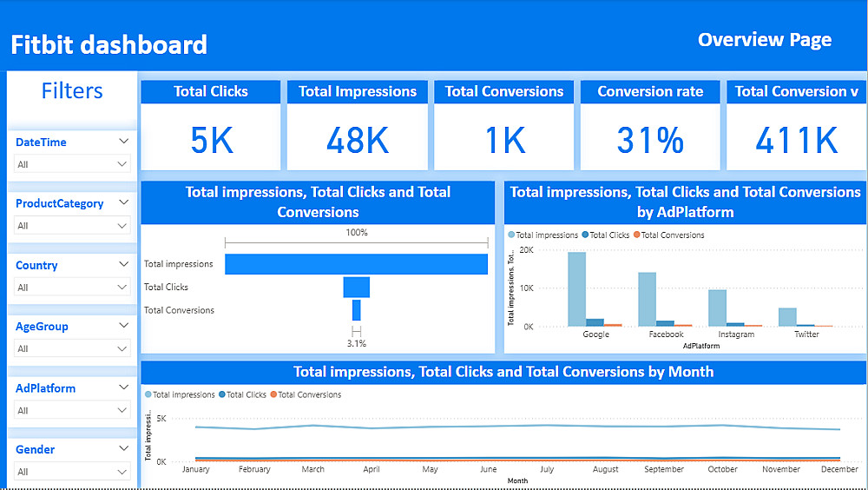Open the Gender 'All' dropdown

[72, 472]
